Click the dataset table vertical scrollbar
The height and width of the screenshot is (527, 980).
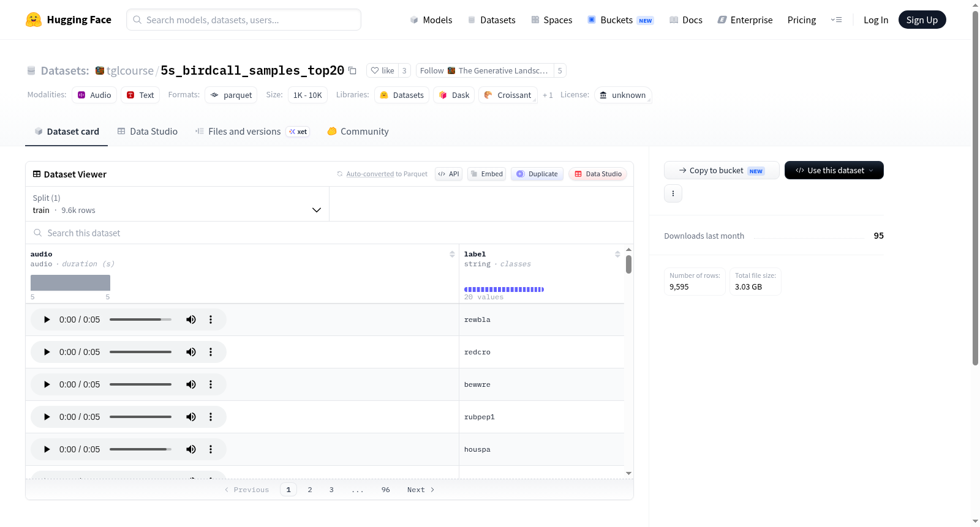(x=628, y=264)
